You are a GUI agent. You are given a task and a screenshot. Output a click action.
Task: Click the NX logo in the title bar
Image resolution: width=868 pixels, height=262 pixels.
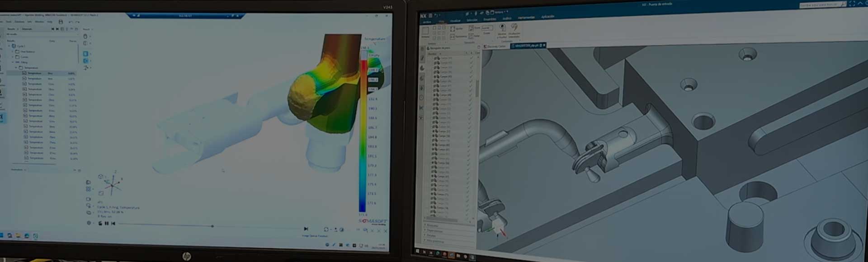click(423, 16)
